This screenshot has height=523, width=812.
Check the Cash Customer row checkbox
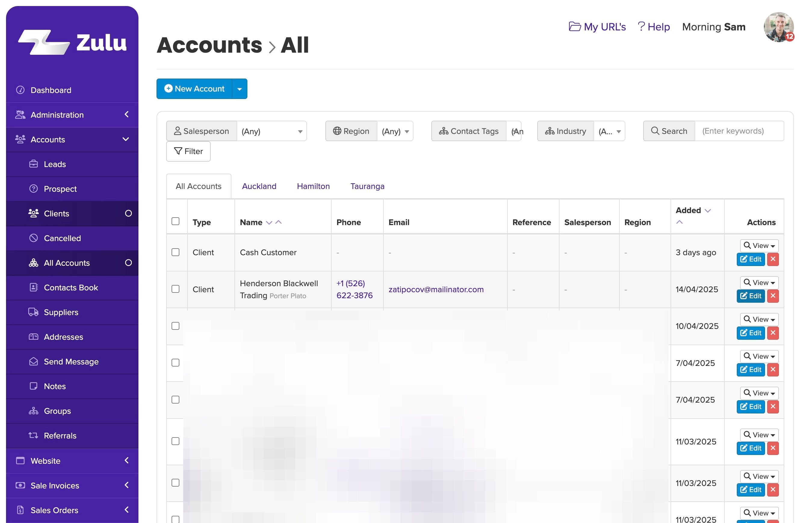coord(175,252)
